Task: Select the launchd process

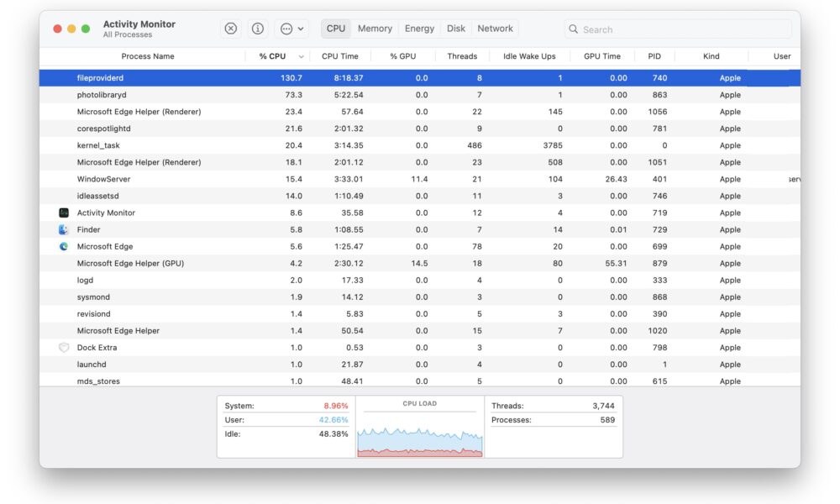Action: [x=419, y=365]
